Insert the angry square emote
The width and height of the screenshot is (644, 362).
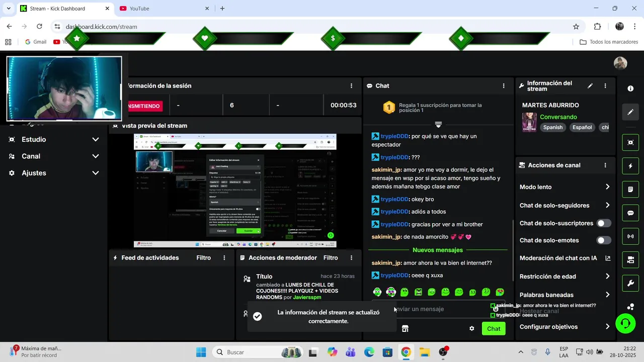point(418,292)
